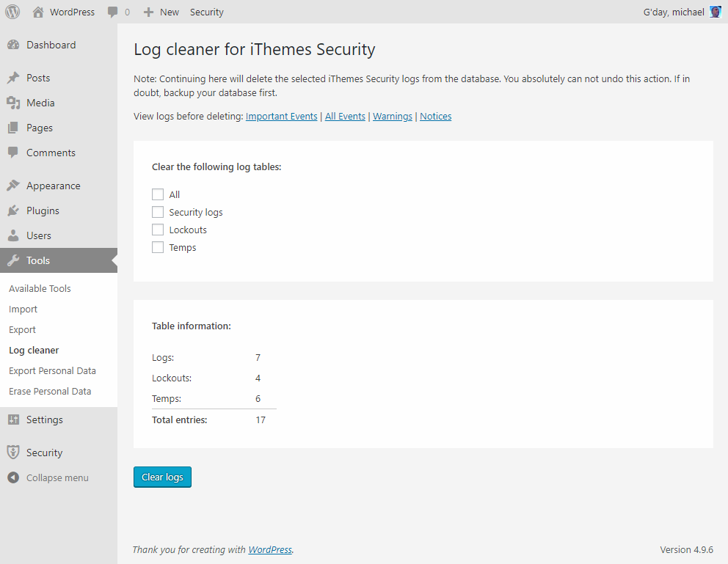Click michael's avatar thumbnail
Viewport: 728px width, 564px height.
[x=716, y=12]
